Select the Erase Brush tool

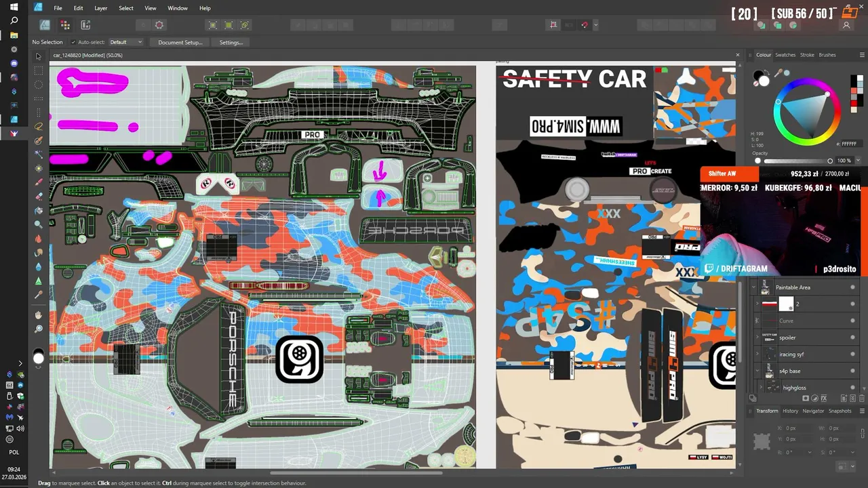(39, 197)
